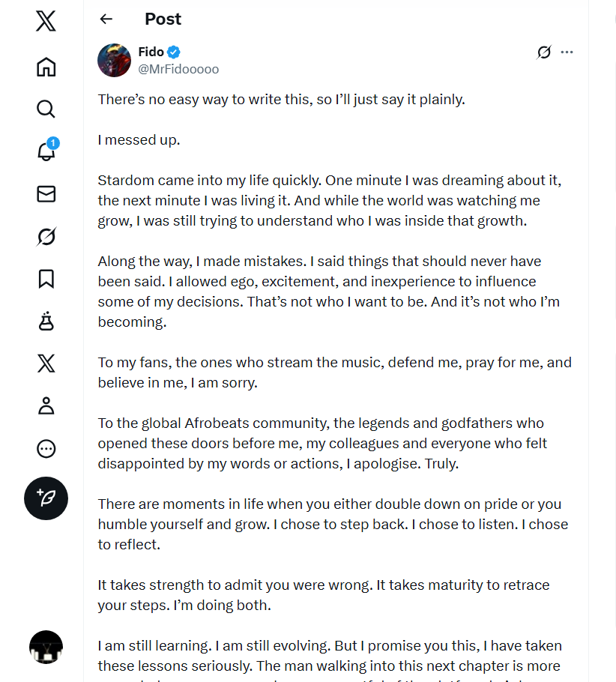616x682 pixels.
Task: Go to Home feed
Action: click(46, 67)
